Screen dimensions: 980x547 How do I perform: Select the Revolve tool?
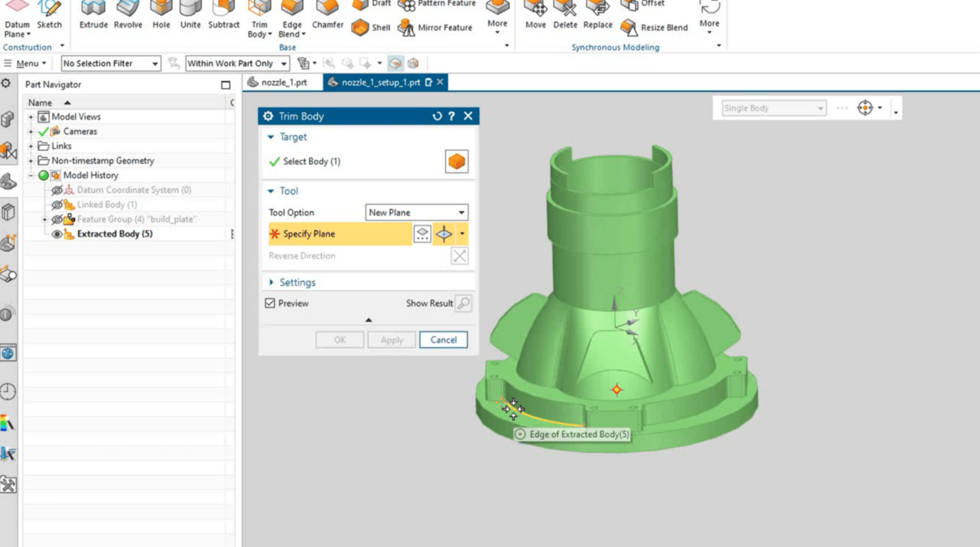(127, 9)
